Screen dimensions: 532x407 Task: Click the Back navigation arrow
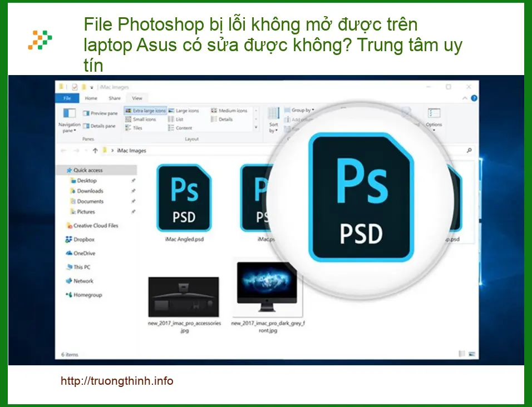click(63, 151)
